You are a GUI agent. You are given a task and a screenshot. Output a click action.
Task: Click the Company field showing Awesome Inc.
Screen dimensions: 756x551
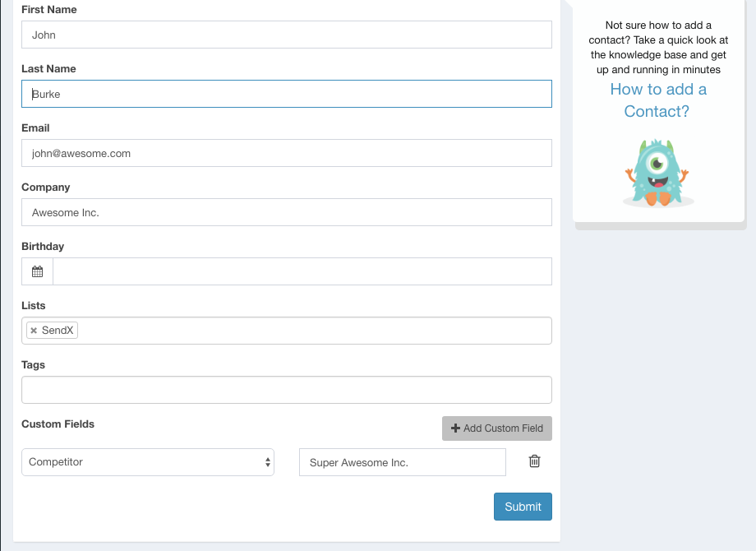(x=286, y=212)
